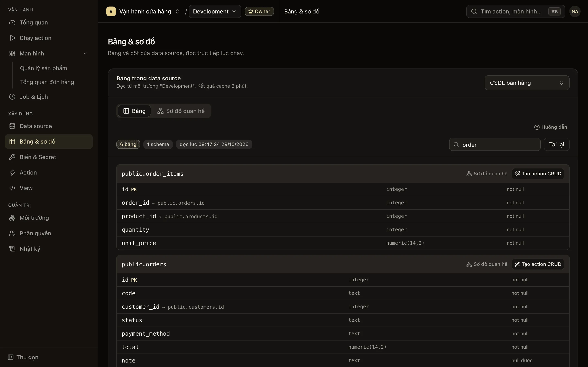Open Sơ đồ quan hệ link for public.orders
The width and height of the screenshot is (588, 367).
click(x=487, y=264)
